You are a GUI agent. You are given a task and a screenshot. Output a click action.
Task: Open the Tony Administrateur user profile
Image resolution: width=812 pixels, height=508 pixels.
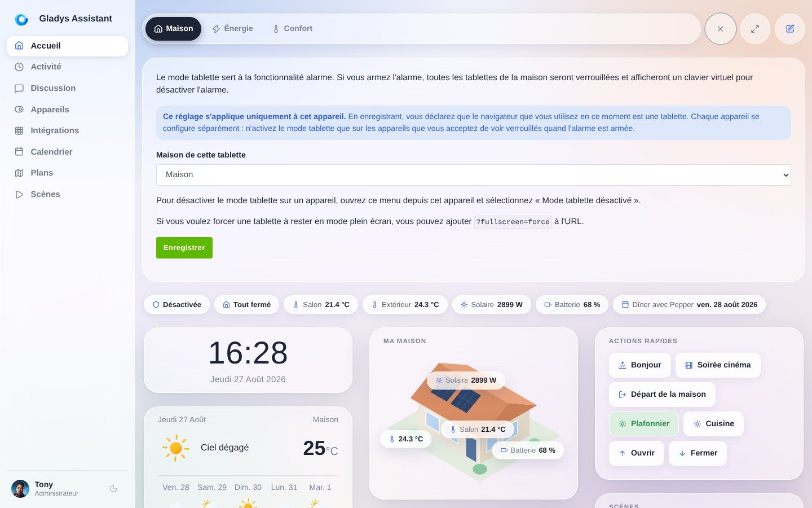click(x=55, y=489)
